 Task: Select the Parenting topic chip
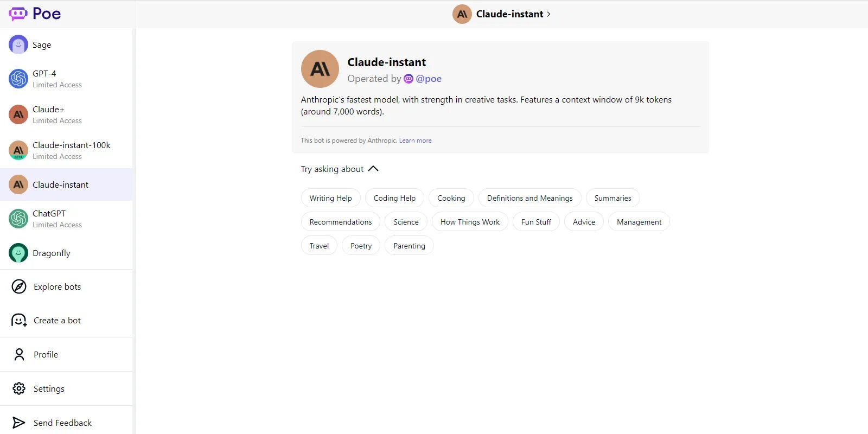coord(410,246)
